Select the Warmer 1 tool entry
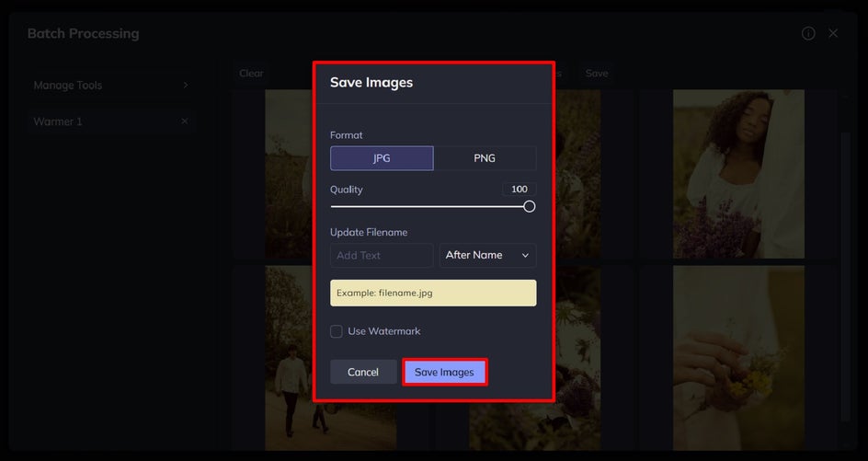The image size is (868, 461). [110, 121]
